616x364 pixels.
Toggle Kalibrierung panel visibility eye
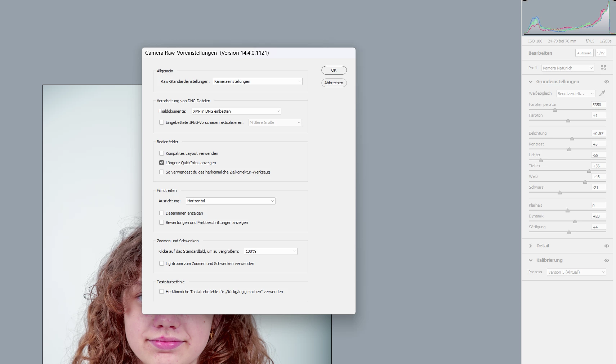point(607,260)
